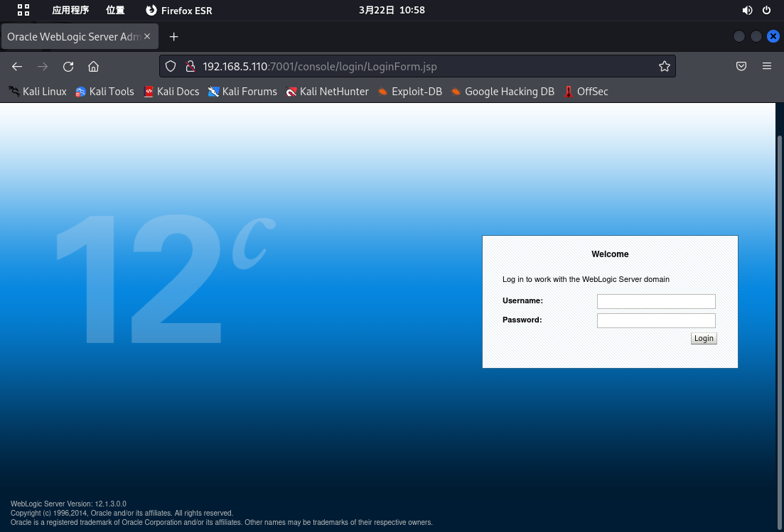Click the Oracle registered trademark notice line
The width and height of the screenshot is (784, 532).
tap(222, 522)
